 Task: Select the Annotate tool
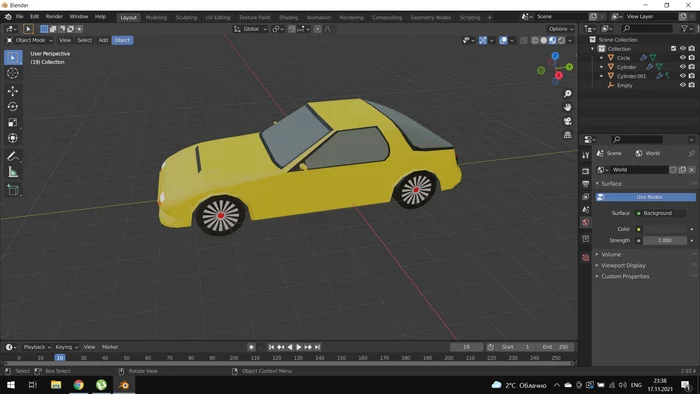[12, 156]
